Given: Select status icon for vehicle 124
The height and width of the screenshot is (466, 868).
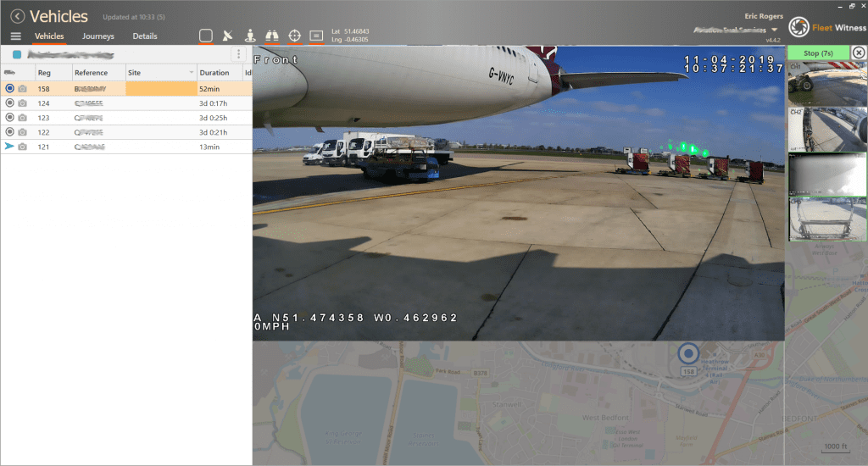Looking at the screenshot, I should [x=9, y=103].
